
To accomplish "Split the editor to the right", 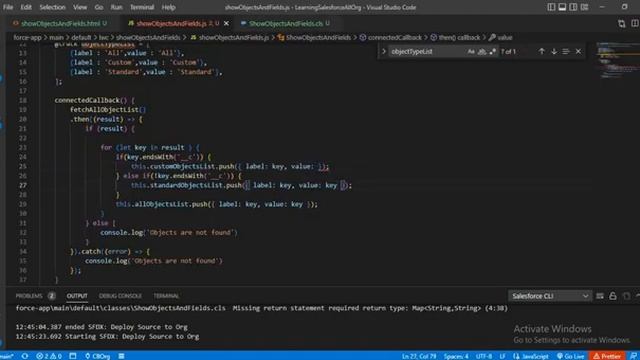I will pyautogui.click(x=635, y=24).
